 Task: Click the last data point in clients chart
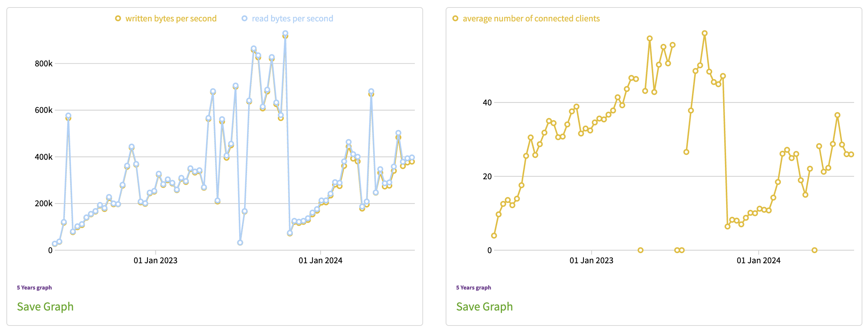coord(851,154)
